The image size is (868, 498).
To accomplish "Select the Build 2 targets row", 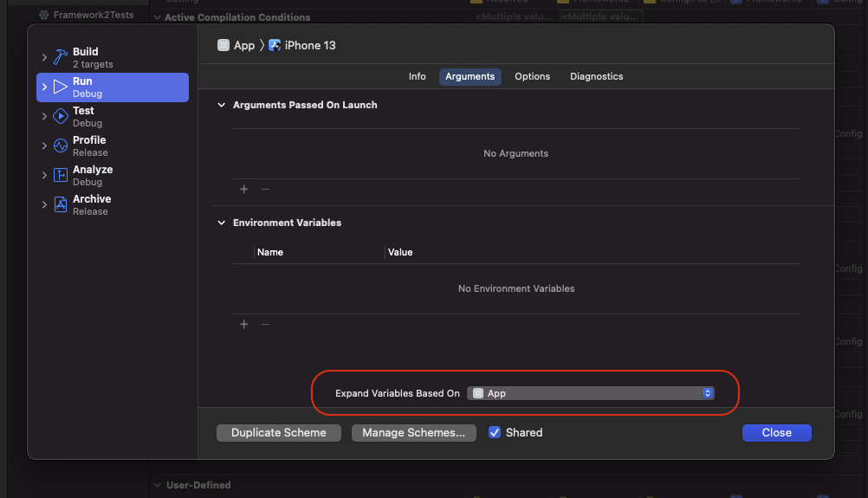I will point(113,57).
